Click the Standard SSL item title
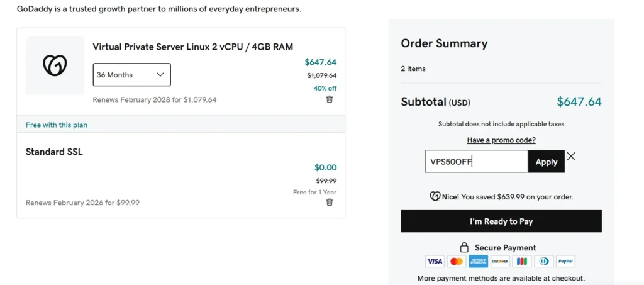This screenshot has width=644, height=285. coord(54,152)
